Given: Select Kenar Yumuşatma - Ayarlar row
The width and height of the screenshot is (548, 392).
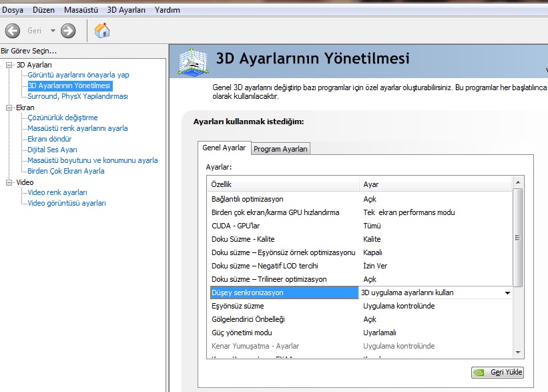Looking at the screenshot, I should [360, 346].
